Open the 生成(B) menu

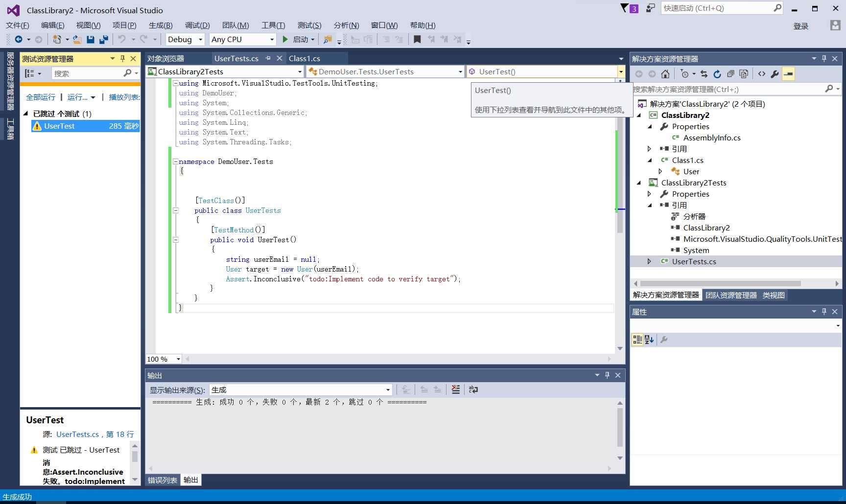[161, 25]
